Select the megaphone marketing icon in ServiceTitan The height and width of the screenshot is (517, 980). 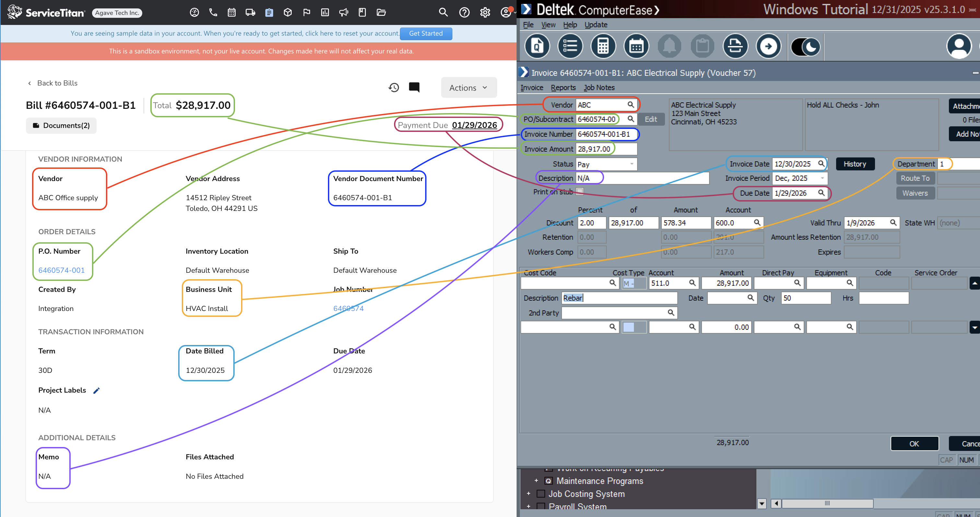tap(344, 12)
